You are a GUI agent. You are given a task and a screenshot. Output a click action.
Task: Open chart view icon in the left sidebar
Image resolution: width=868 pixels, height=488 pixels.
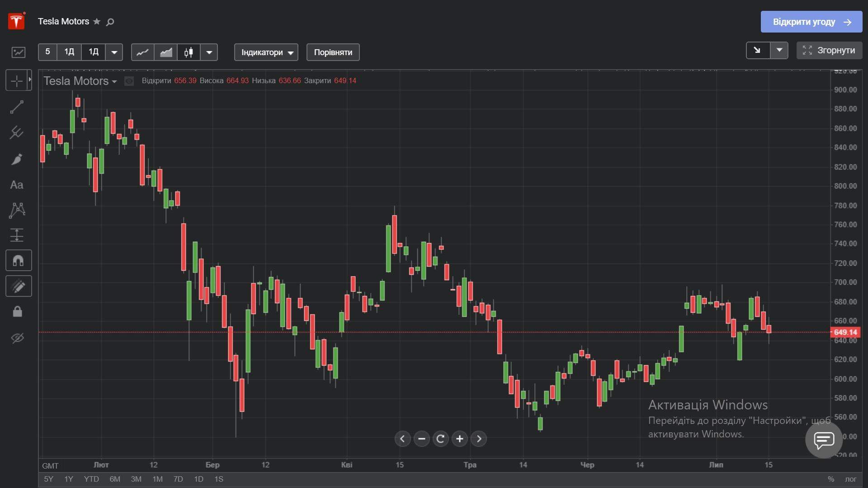19,52
